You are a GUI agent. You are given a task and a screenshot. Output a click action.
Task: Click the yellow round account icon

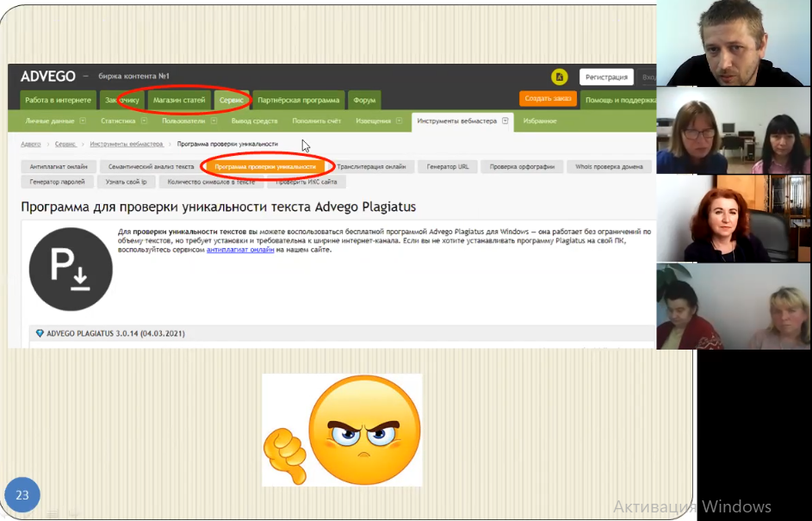coord(560,78)
